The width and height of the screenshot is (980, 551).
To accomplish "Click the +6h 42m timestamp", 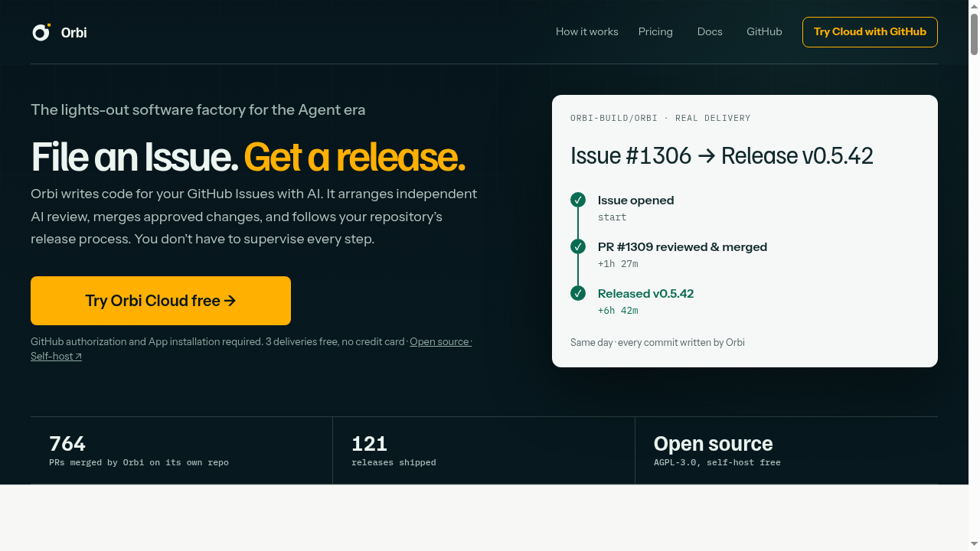I will (x=618, y=310).
